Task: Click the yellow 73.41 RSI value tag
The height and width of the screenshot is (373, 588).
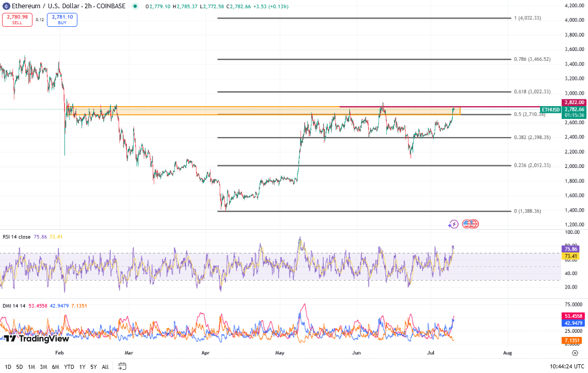Action: [x=571, y=256]
